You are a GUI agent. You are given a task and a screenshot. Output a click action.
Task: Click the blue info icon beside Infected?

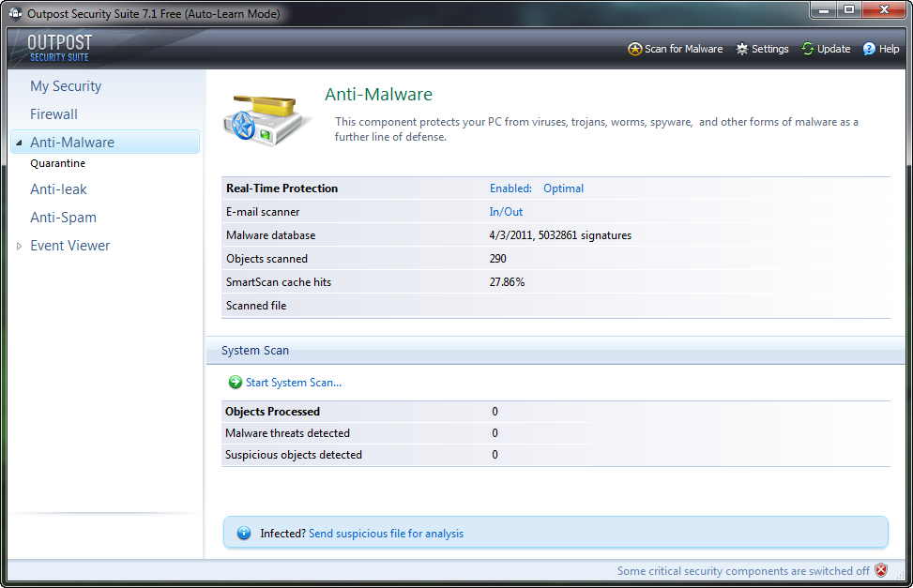(x=244, y=534)
